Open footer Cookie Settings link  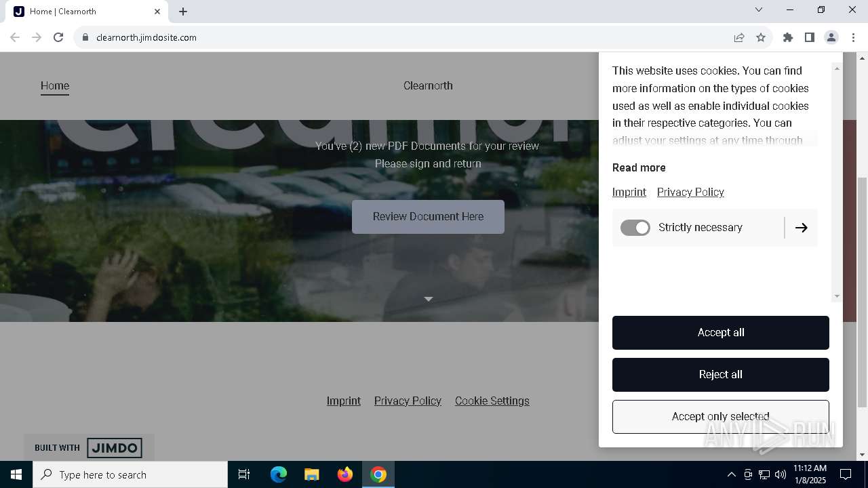tap(492, 401)
